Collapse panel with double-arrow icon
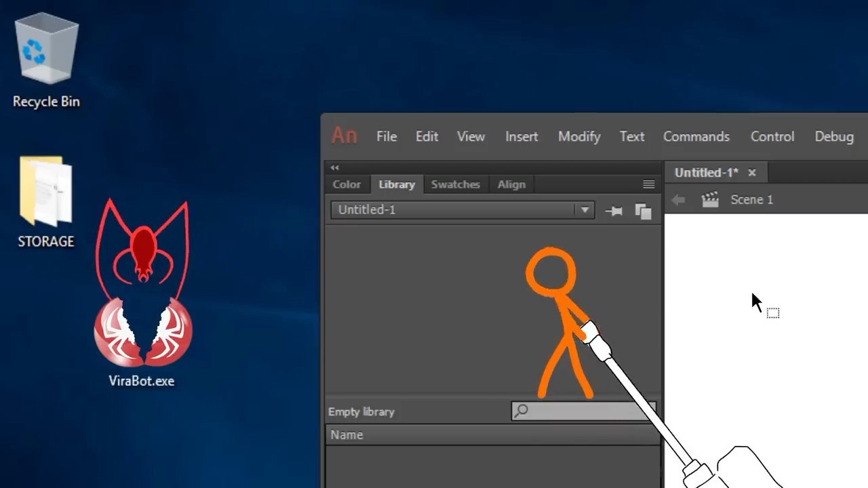 334,167
